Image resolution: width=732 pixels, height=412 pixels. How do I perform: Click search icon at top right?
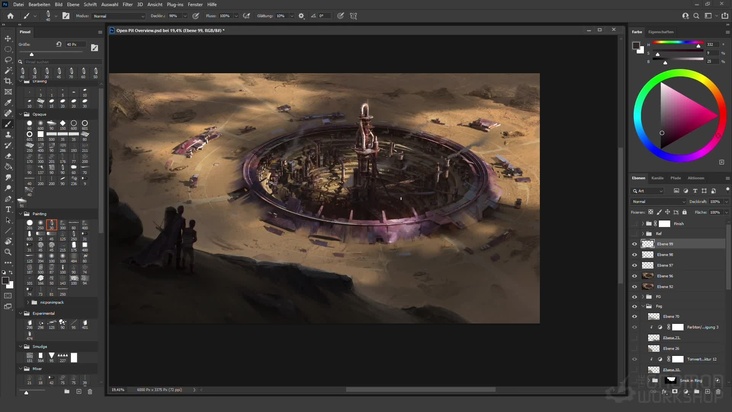pos(696,16)
